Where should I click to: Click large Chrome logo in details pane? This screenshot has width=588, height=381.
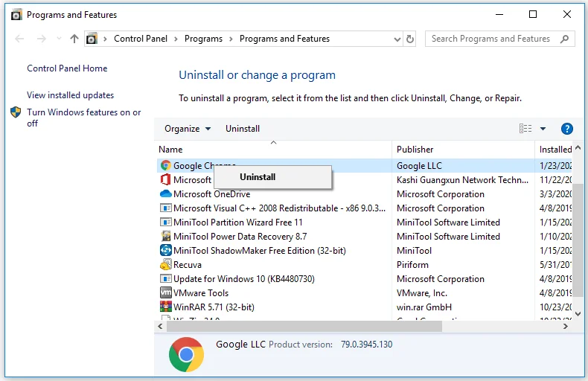coord(186,354)
